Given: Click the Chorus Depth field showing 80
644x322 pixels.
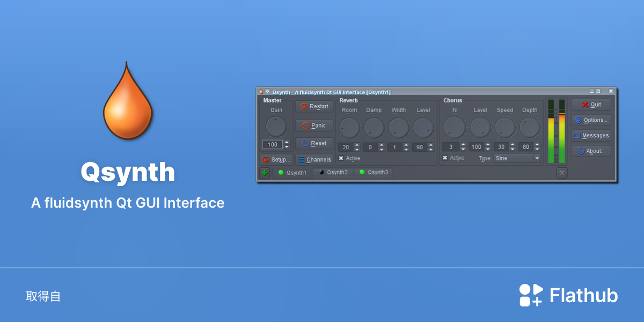Looking at the screenshot, I should [526, 147].
